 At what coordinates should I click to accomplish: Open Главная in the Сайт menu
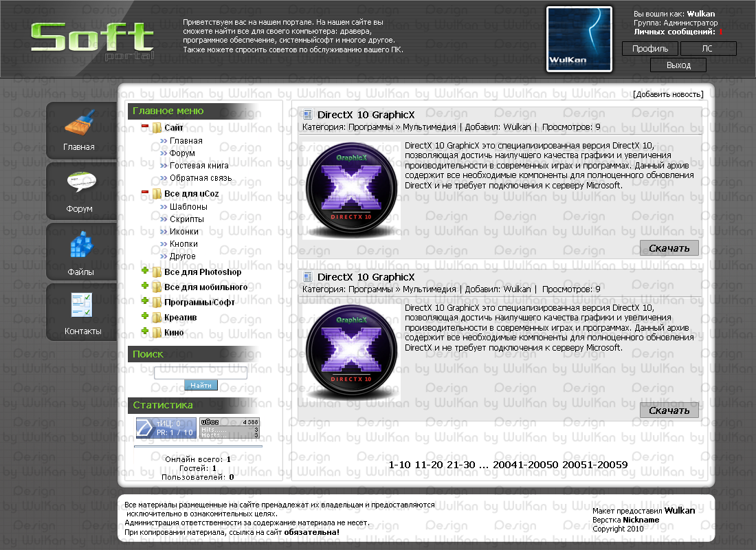(186, 141)
